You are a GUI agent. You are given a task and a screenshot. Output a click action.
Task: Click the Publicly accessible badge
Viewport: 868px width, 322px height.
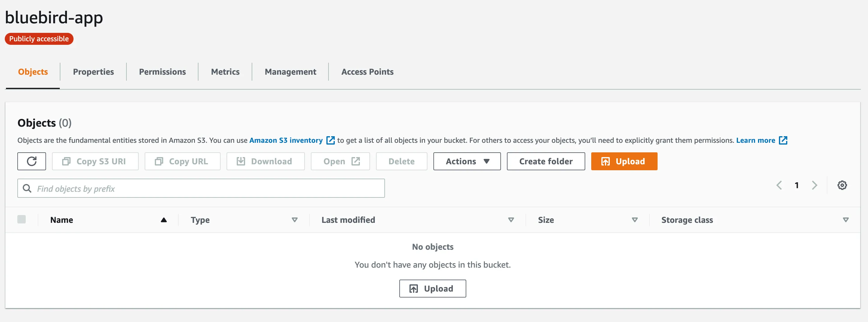[x=39, y=39]
